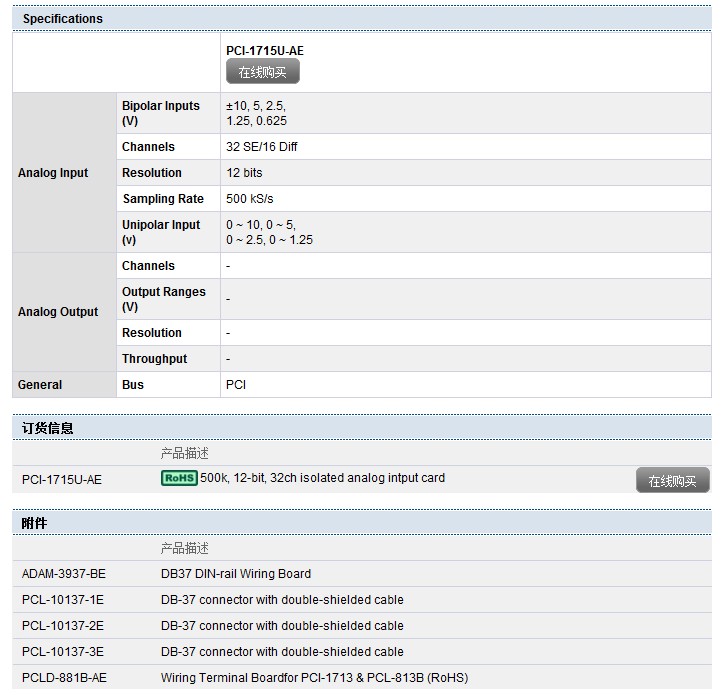Select the PCL-10137-3E accessory
722x695 pixels.
(63, 652)
